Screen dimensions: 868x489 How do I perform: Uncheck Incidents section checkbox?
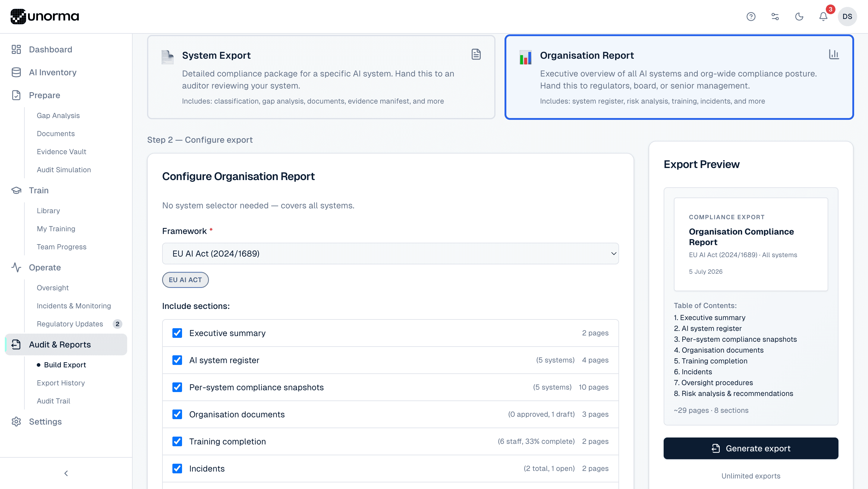[177, 469]
